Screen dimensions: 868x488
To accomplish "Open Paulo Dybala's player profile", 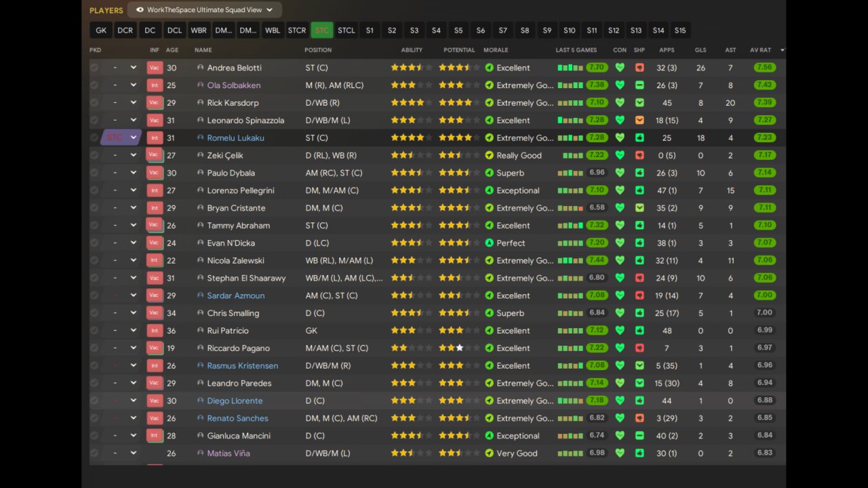I will [231, 173].
